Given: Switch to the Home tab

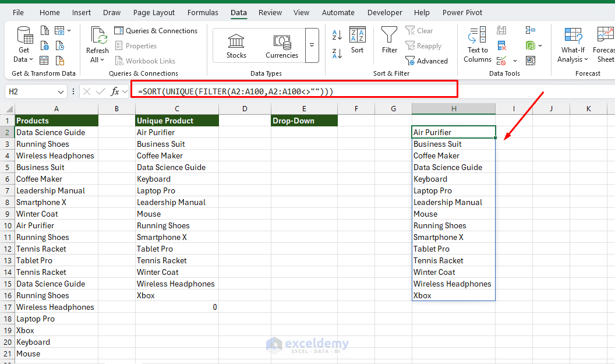Looking at the screenshot, I should (x=50, y=13).
